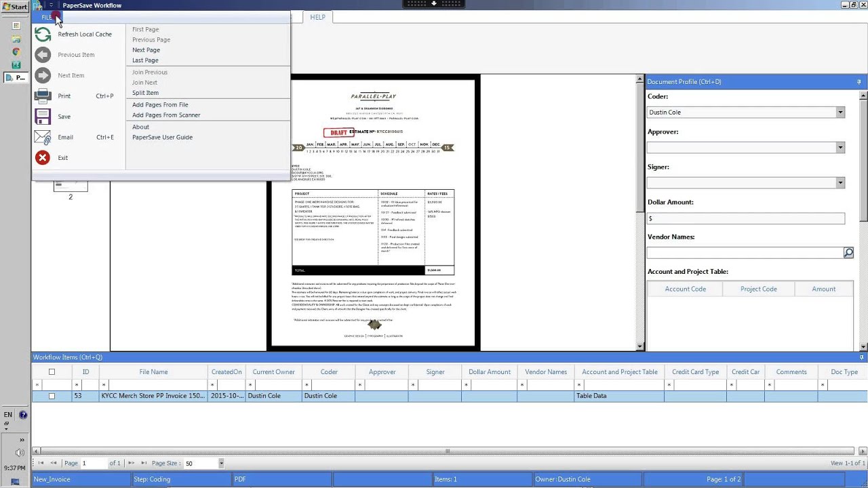Click the Table Data cell

(619, 396)
